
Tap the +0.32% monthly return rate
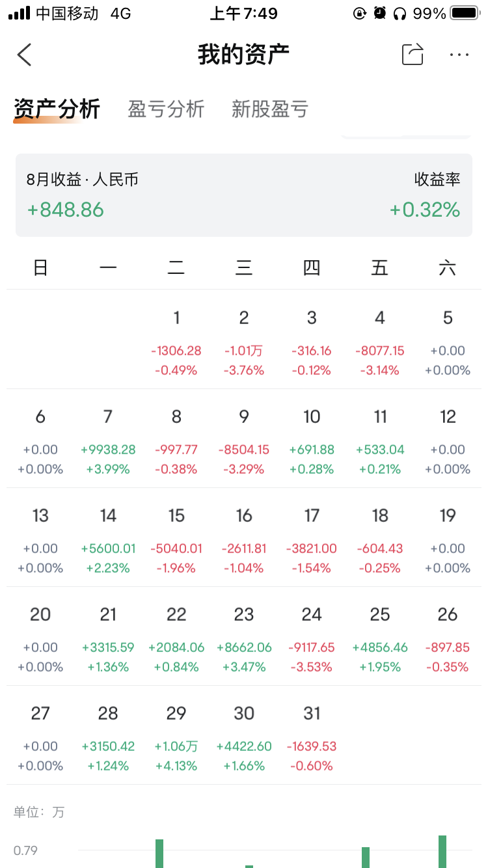tap(425, 210)
